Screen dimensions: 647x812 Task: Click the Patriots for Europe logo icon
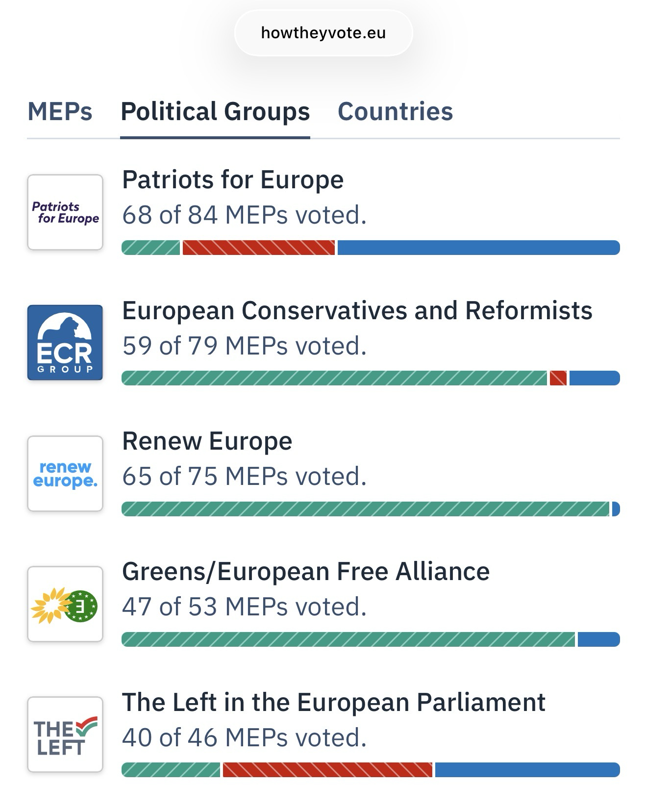[x=65, y=212]
